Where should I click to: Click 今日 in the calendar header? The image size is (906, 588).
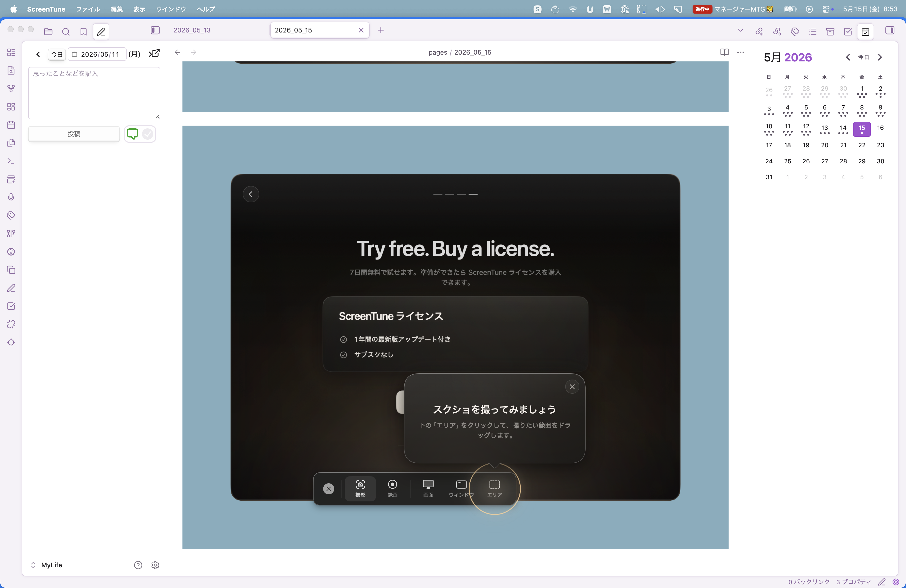(x=863, y=57)
